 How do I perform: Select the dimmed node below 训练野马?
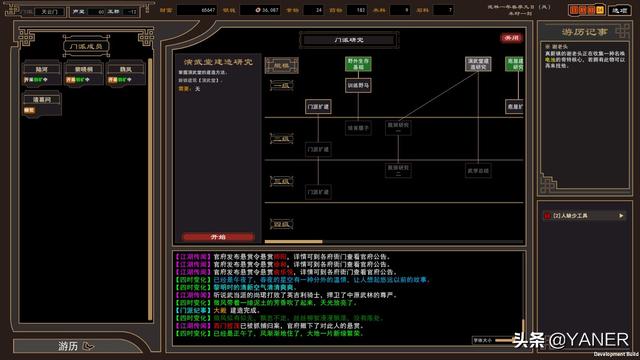click(x=358, y=128)
